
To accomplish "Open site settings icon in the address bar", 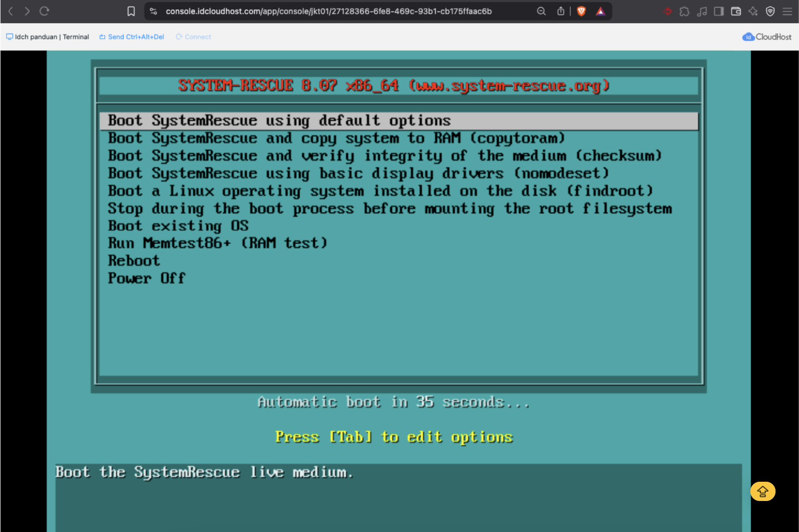I will 153,11.
